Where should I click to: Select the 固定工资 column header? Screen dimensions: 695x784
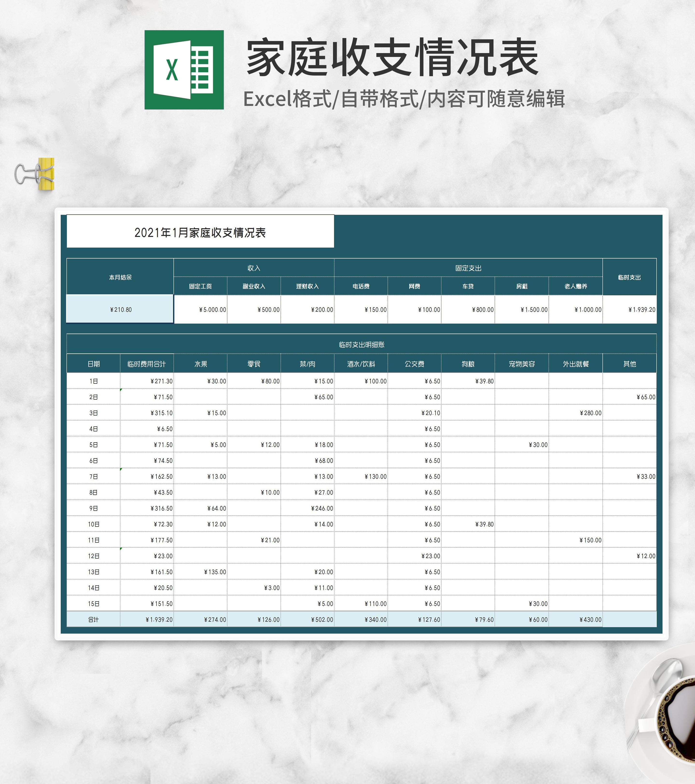(x=202, y=286)
